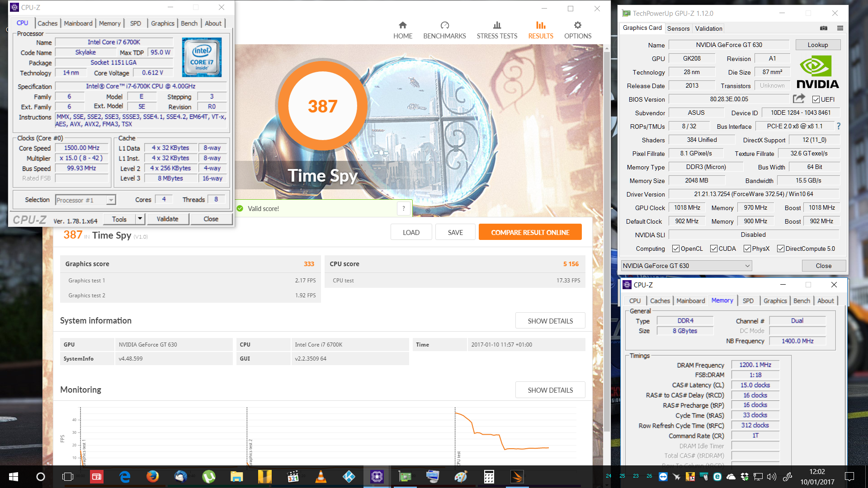
Task: Click COMPARE RESULT ONLINE button
Action: coord(530,232)
